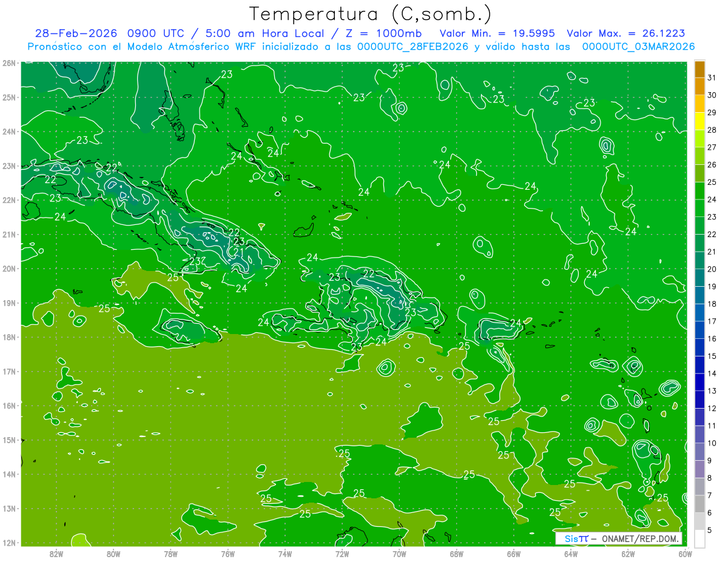728x562 pixels.
Task: Click the color scale band between 28 and 29
Action: (x=699, y=121)
